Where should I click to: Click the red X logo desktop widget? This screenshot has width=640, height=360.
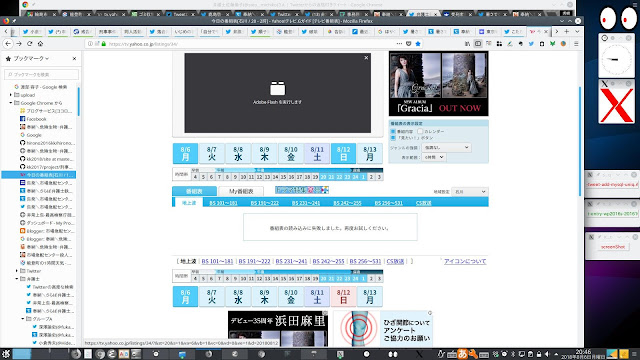616,106
